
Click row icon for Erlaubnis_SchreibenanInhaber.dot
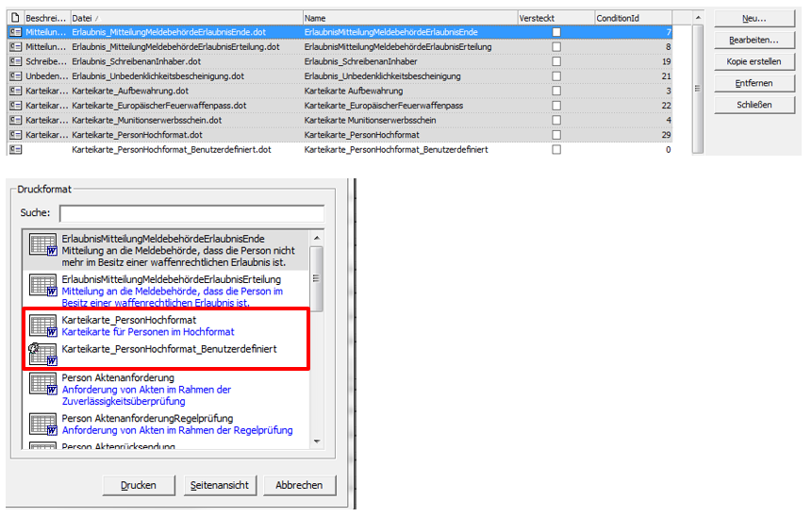tap(14, 61)
